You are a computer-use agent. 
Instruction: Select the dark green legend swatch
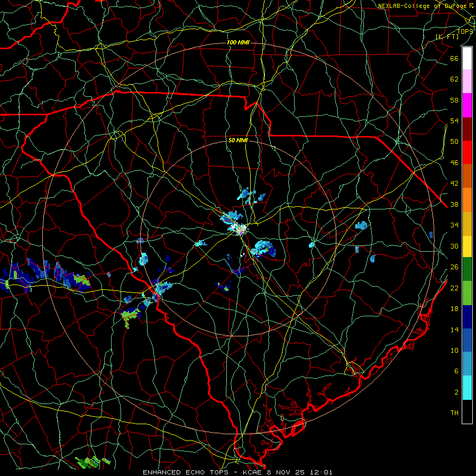467,269
